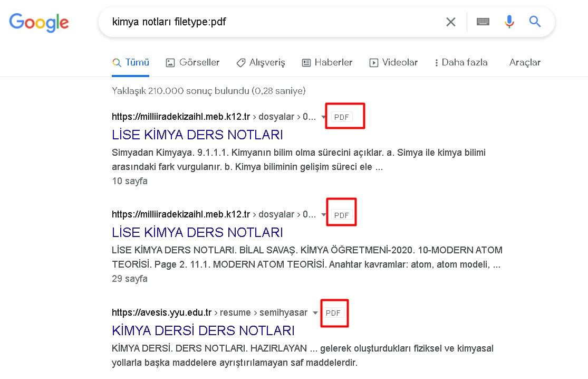Screen dimensions: 588x379
Task: Click the PDF badge on avesis result
Action: pos(333,313)
